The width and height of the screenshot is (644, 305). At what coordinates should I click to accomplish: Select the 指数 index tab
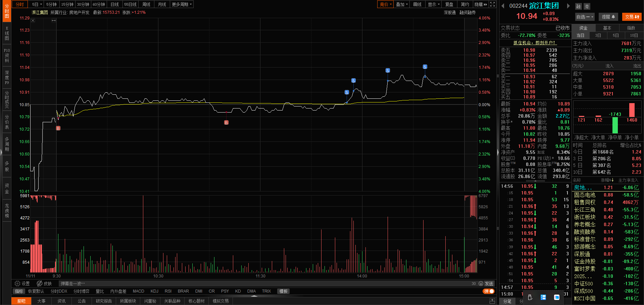(x=631, y=28)
